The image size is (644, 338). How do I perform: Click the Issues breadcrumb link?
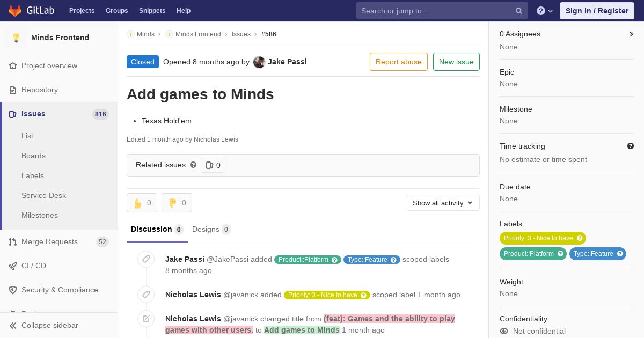pyautogui.click(x=241, y=34)
